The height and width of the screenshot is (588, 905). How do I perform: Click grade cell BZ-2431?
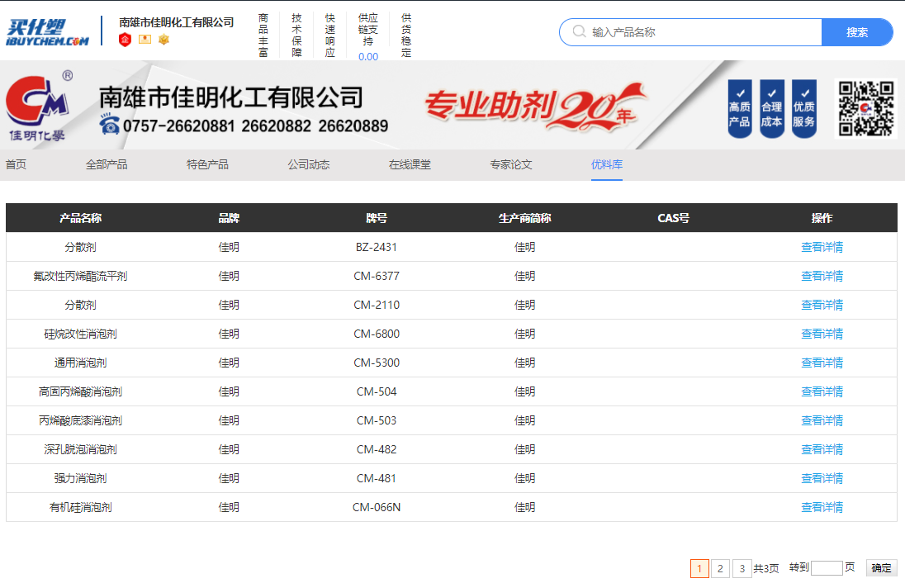point(377,248)
